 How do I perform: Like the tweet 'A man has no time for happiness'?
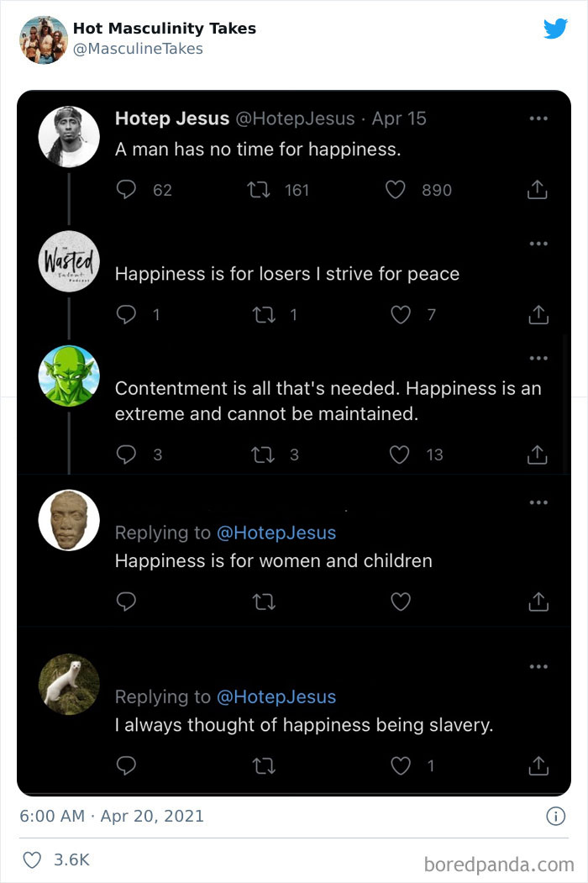pos(395,190)
